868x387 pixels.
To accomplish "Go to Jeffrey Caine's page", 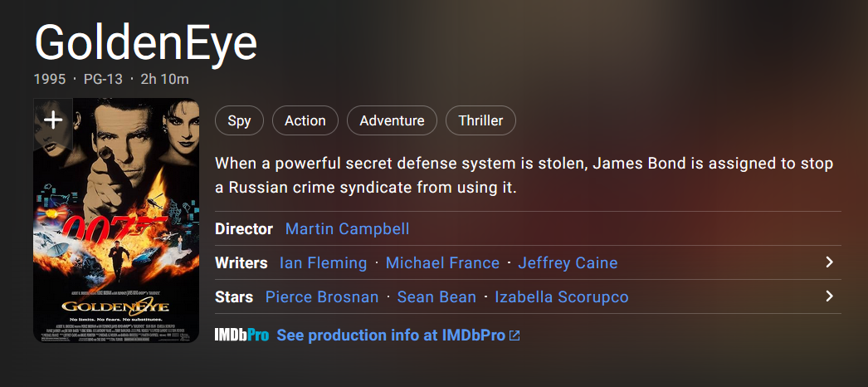I will (x=568, y=263).
